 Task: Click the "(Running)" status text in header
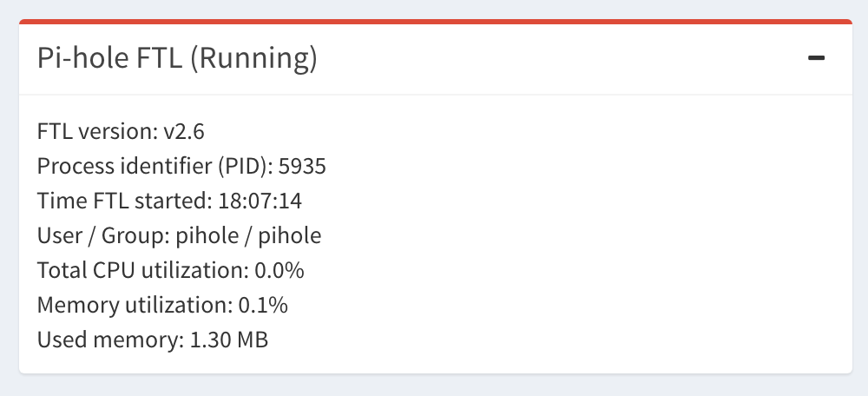(253, 58)
